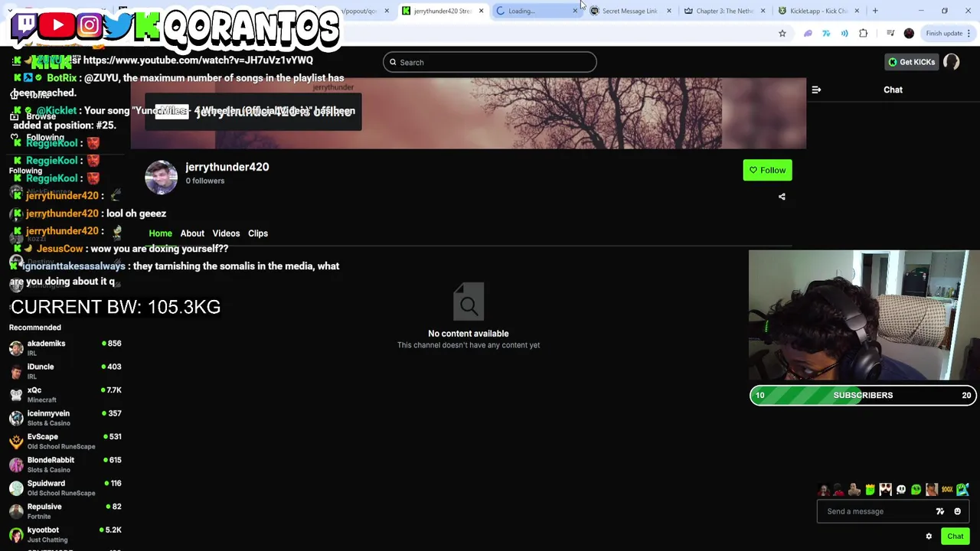Image resolution: width=980 pixels, height=551 pixels.
Task: Open a new browser tab
Action: pos(875,11)
